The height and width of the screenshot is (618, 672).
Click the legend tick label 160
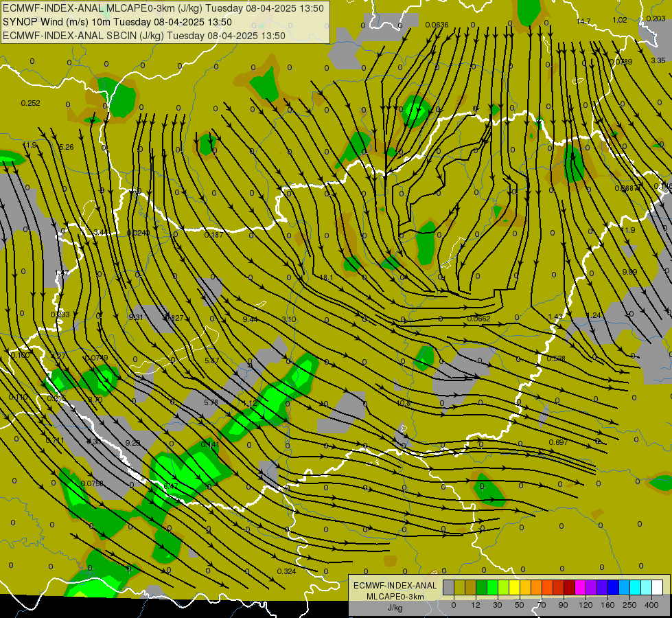[607, 605]
